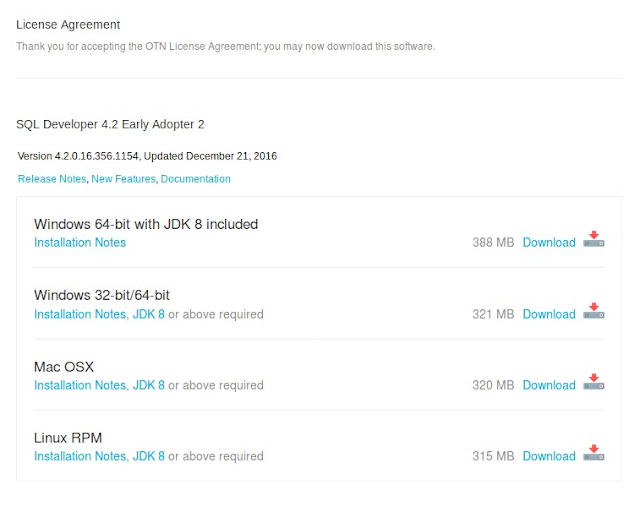Open Installation Notes for Linux RPM

coord(80,456)
